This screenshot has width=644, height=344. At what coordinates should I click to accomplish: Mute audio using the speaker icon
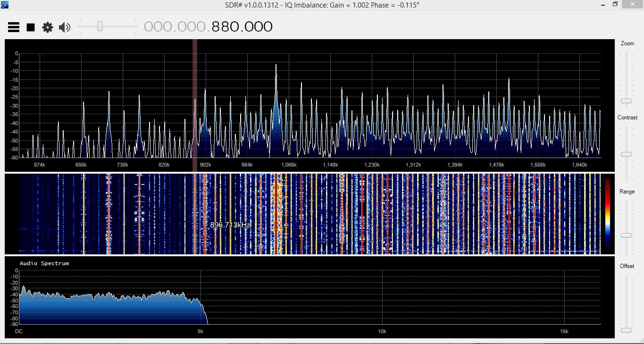coord(64,27)
